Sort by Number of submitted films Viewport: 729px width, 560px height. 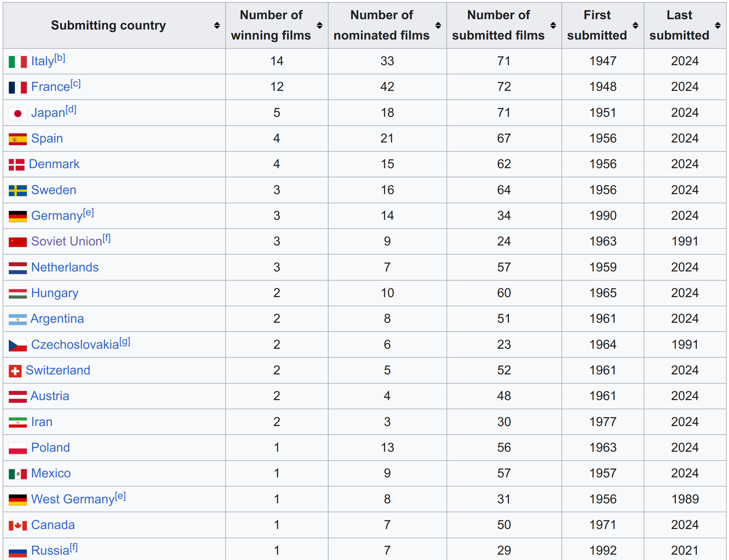click(x=553, y=25)
